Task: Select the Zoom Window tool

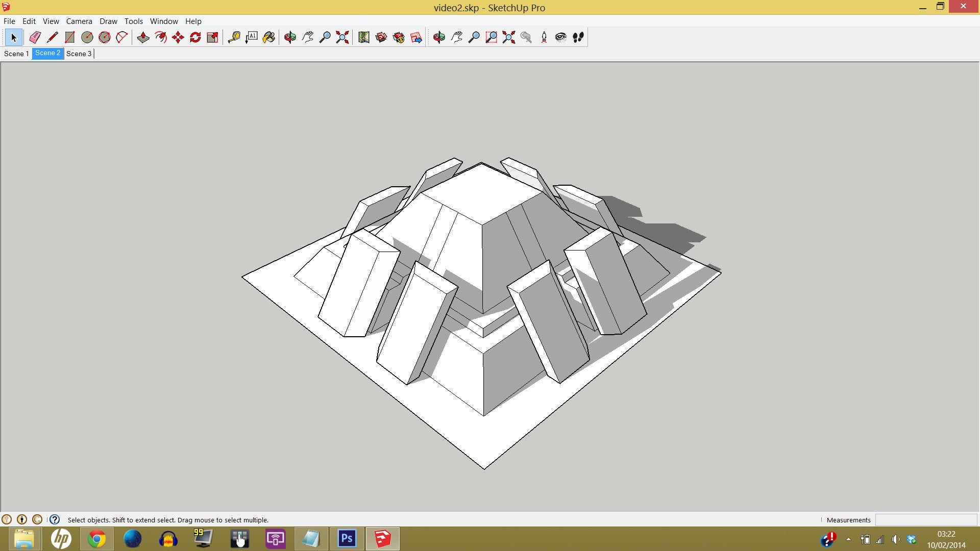Action: tap(491, 37)
